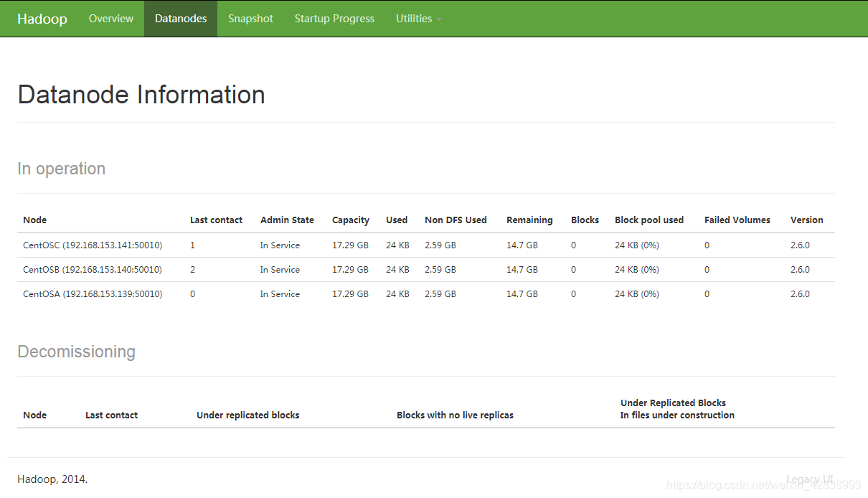The width and height of the screenshot is (868, 498).
Task: Click the Decomissioning table Last contact header
Action: pos(111,415)
